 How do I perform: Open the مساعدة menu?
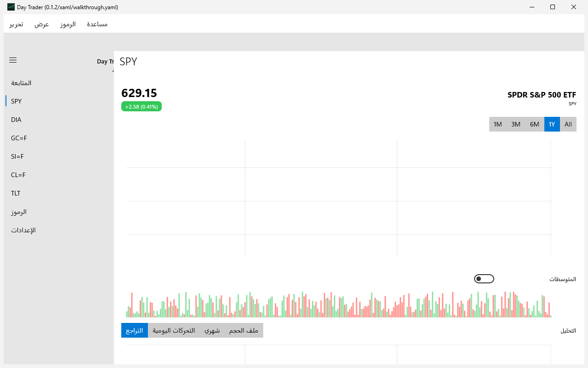[x=97, y=24]
